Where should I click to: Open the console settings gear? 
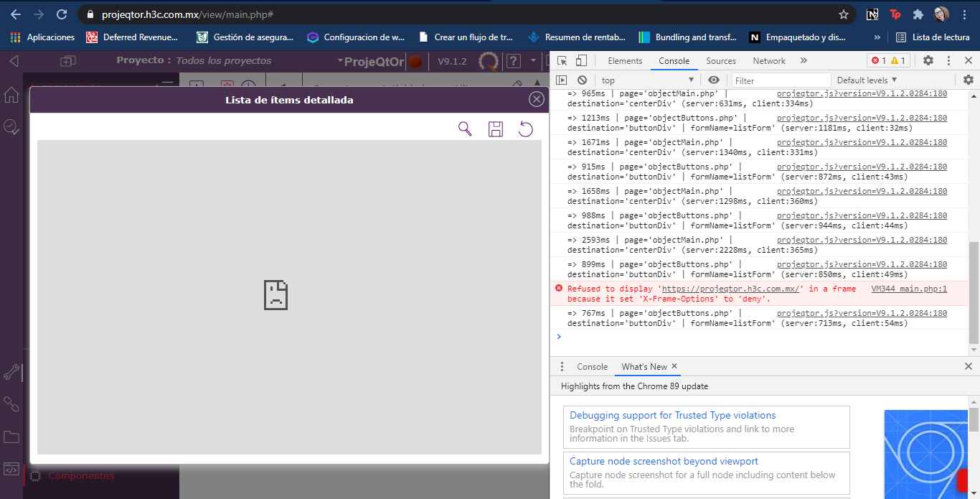tap(968, 80)
